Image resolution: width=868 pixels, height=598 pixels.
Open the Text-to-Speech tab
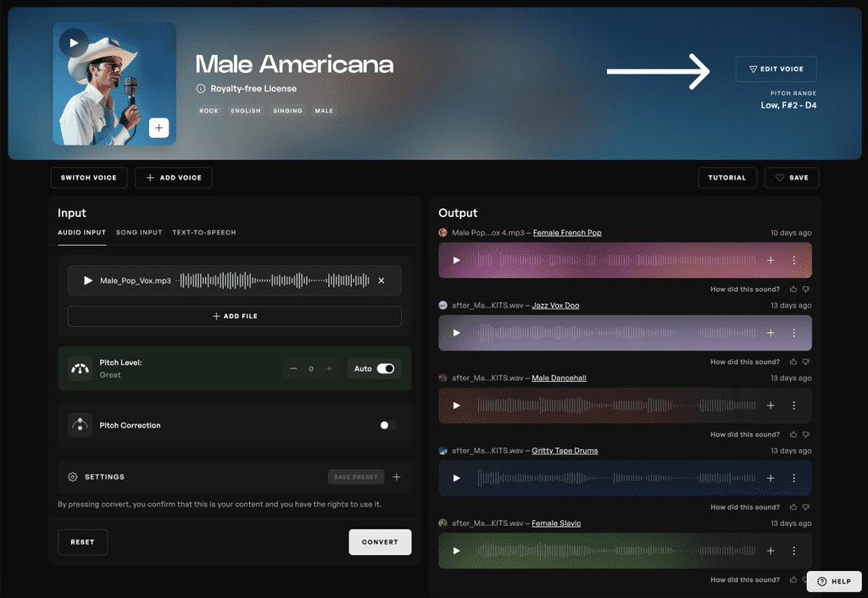click(203, 232)
